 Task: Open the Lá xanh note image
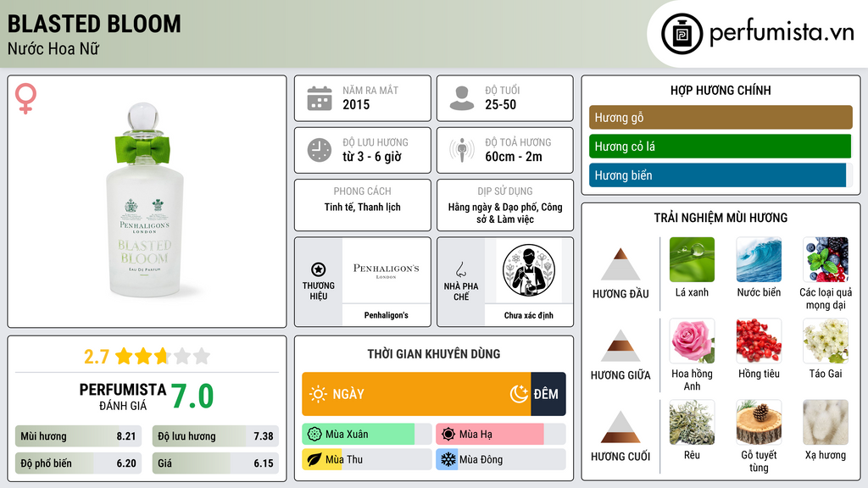[x=692, y=259]
